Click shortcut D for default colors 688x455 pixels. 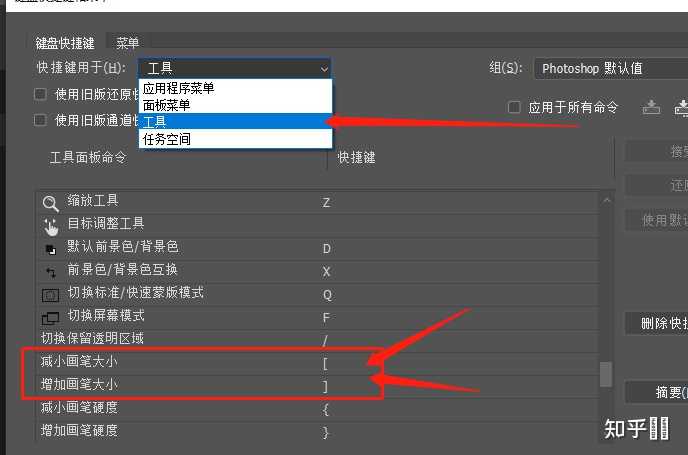(x=327, y=249)
